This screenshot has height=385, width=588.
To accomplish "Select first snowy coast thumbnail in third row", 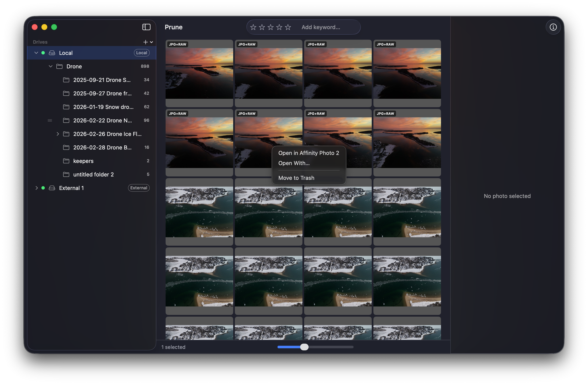I will click(199, 212).
